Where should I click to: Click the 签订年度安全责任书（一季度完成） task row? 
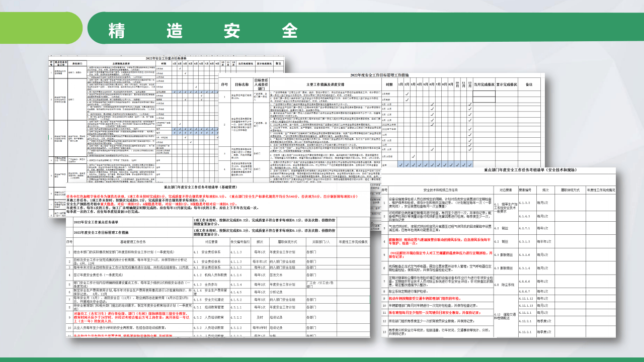point(133,275)
